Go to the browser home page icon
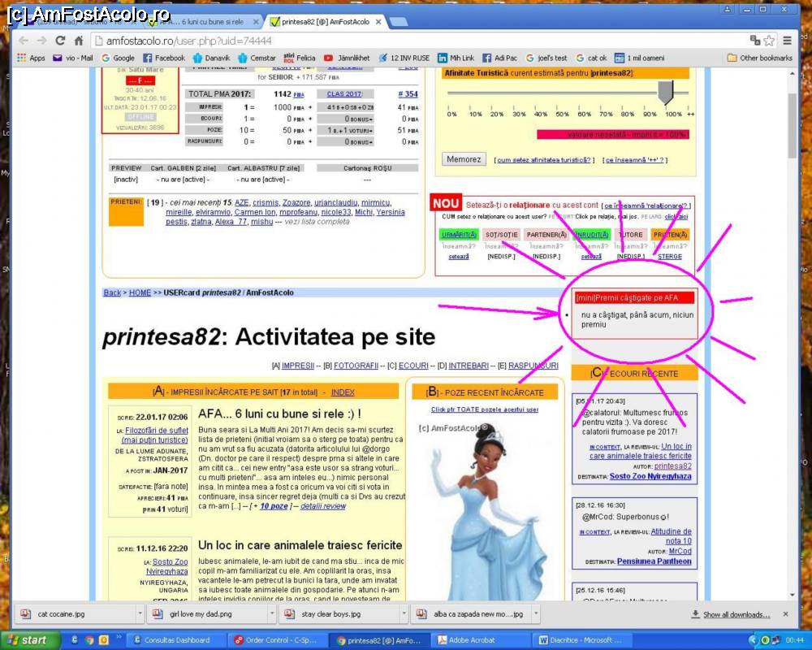This screenshot has width=812, height=650. coord(79,41)
